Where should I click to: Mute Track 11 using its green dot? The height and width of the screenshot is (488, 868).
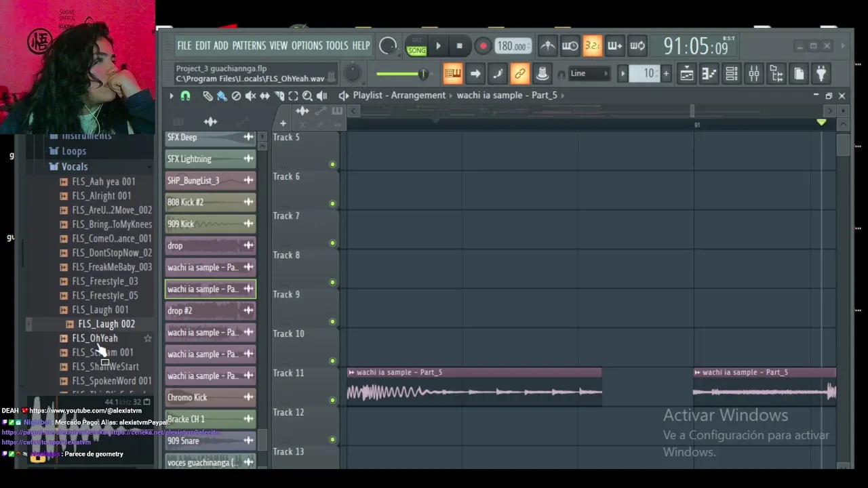(x=332, y=401)
